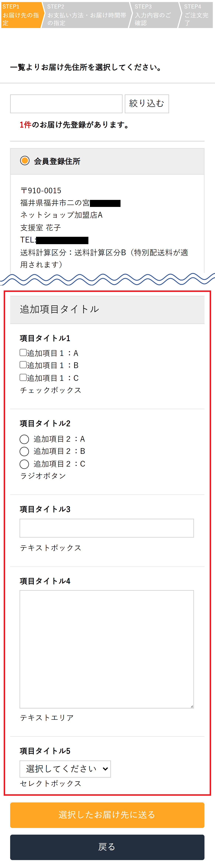Check the 追加項目1:C checkbox

(23, 377)
